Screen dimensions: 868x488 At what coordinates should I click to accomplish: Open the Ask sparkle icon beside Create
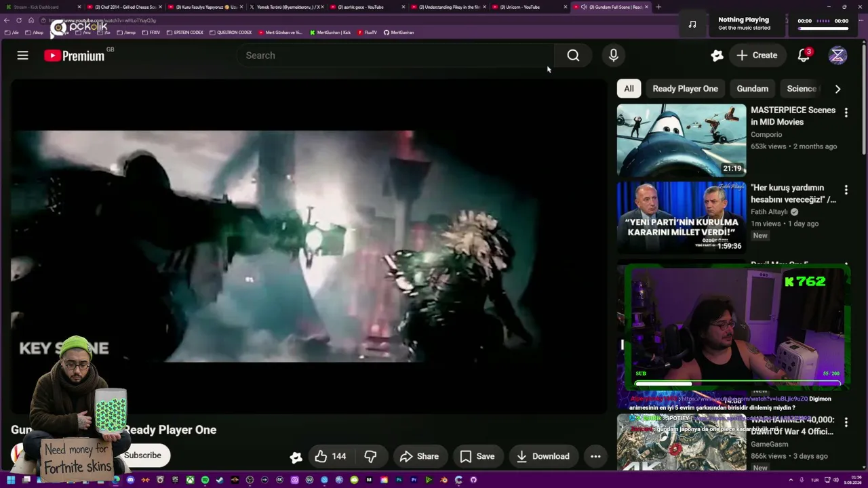(x=717, y=56)
